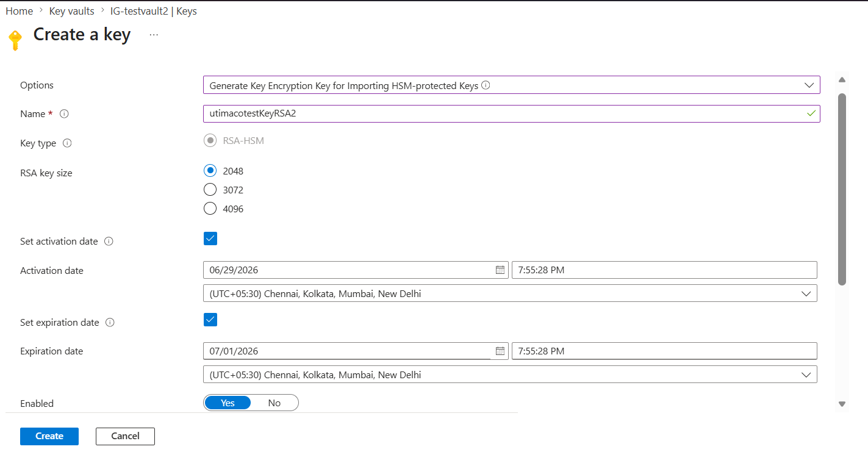Select the 2048 RSA key size

[x=210, y=171]
